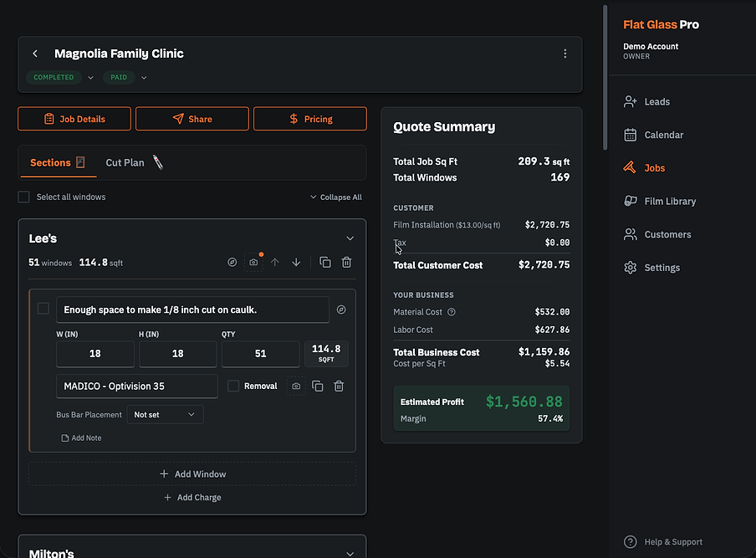
Task: Edit the W (IN) width field
Action: (95, 354)
